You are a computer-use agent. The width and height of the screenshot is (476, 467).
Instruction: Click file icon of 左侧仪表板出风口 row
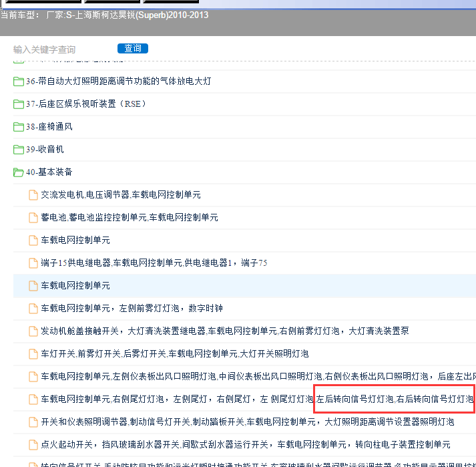coord(33,377)
